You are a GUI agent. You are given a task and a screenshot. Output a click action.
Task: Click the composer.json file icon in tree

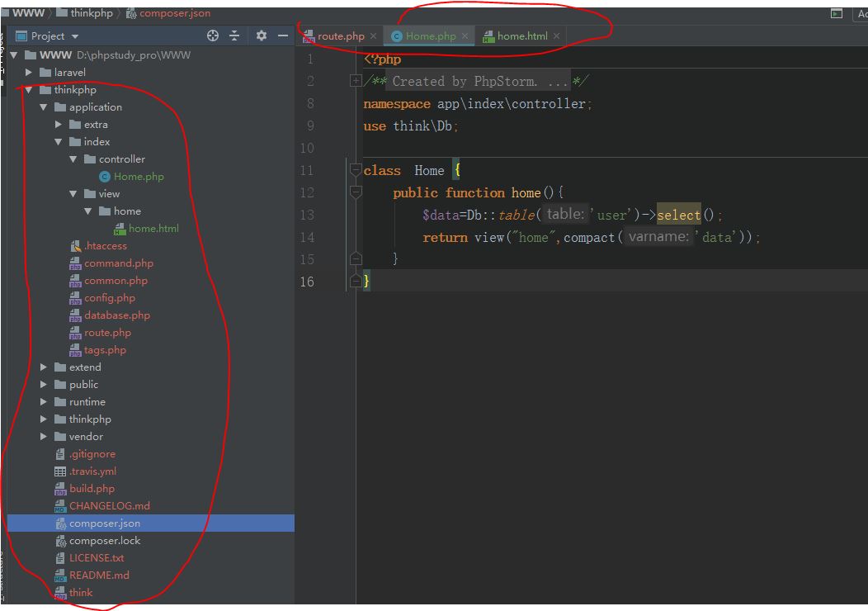pos(61,523)
